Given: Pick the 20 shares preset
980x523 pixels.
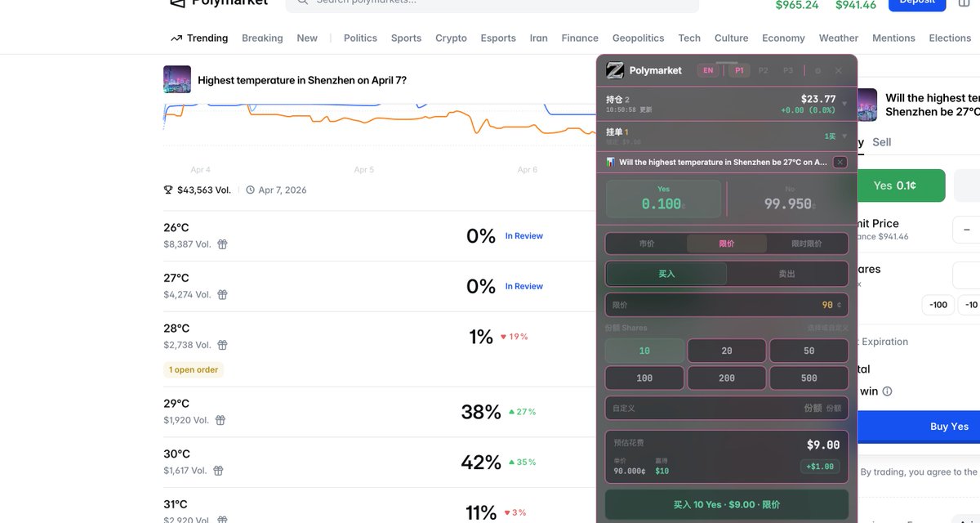Looking at the screenshot, I should (727, 351).
